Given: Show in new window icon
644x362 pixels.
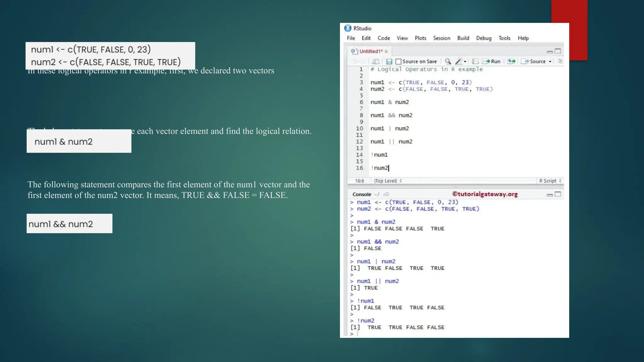Looking at the screenshot, I should [x=375, y=62].
